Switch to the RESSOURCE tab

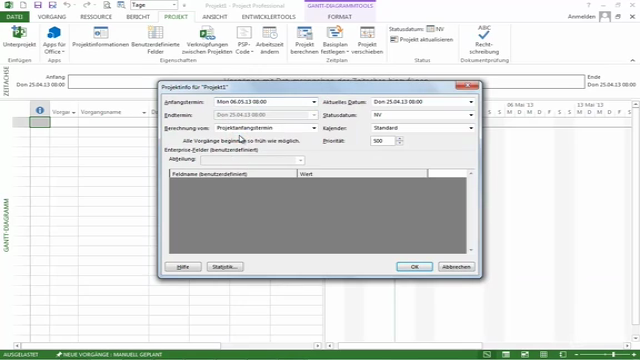coord(96,17)
